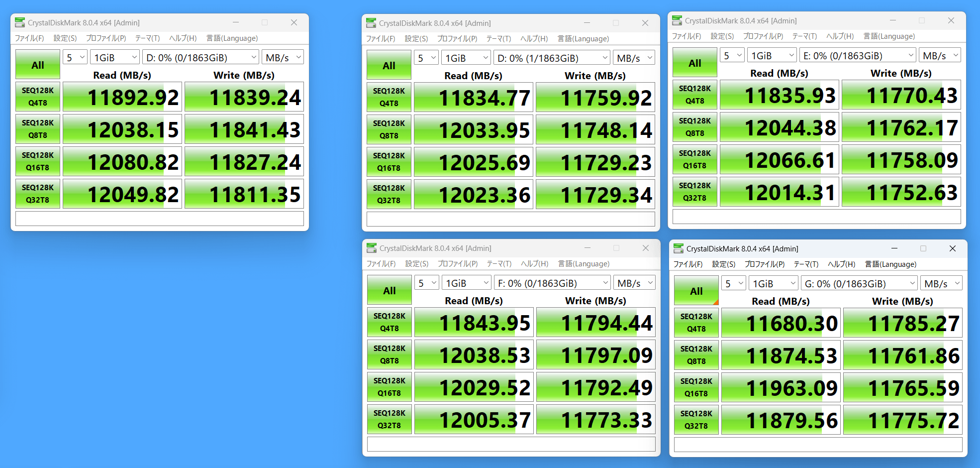Open 1GiB size dropdown in D: (1/1863GiB) window
Screen dimensions: 980x468
466,58
